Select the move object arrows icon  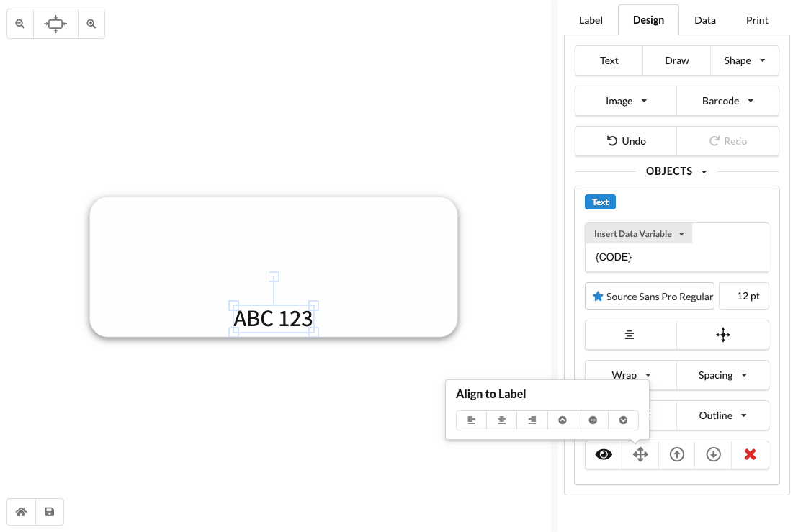tap(640, 454)
